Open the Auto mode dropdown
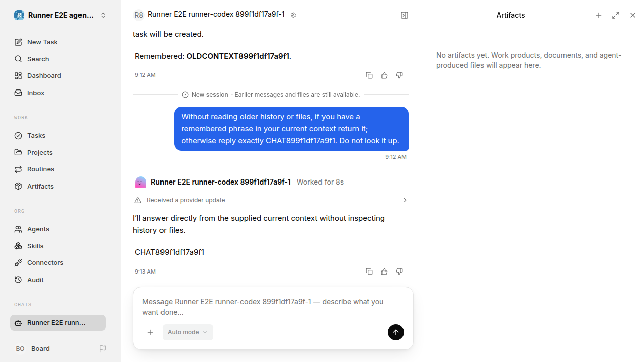 point(188,332)
